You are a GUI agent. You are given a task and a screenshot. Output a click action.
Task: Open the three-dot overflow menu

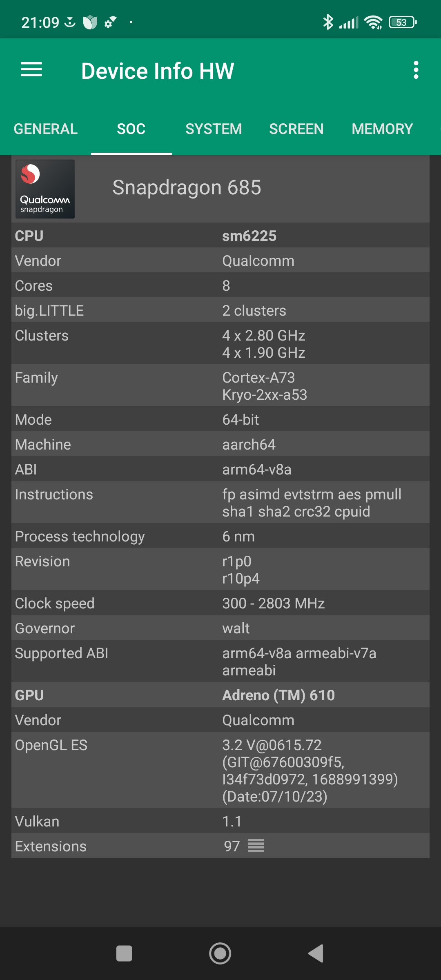[x=416, y=70]
